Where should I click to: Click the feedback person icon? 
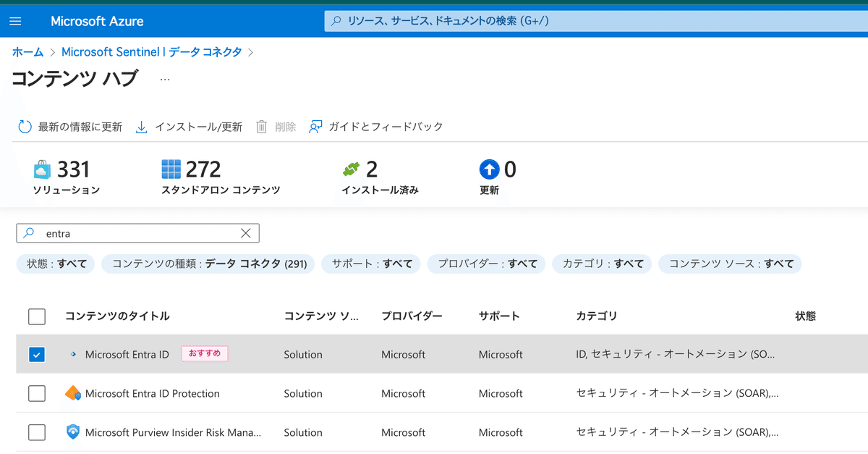315,127
